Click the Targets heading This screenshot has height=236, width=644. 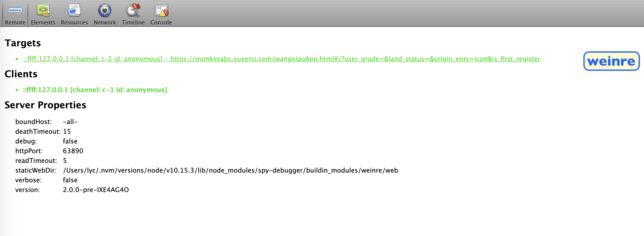23,43
